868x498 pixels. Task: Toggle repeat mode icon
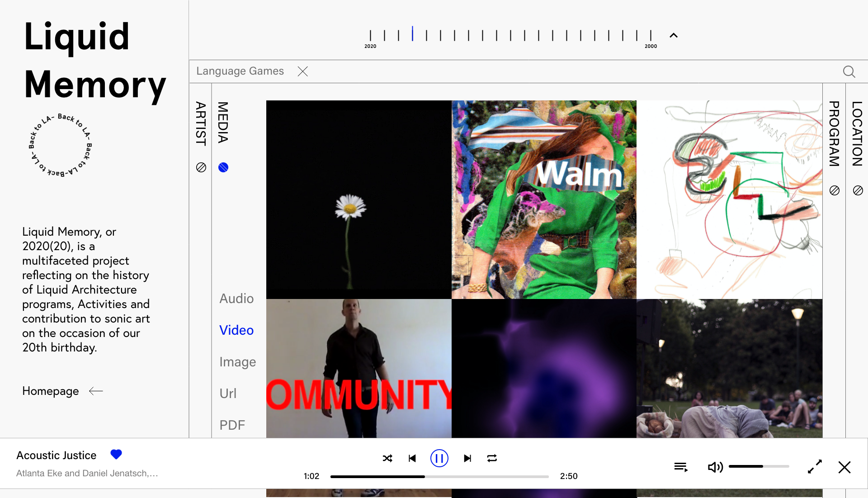click(492, 458)
